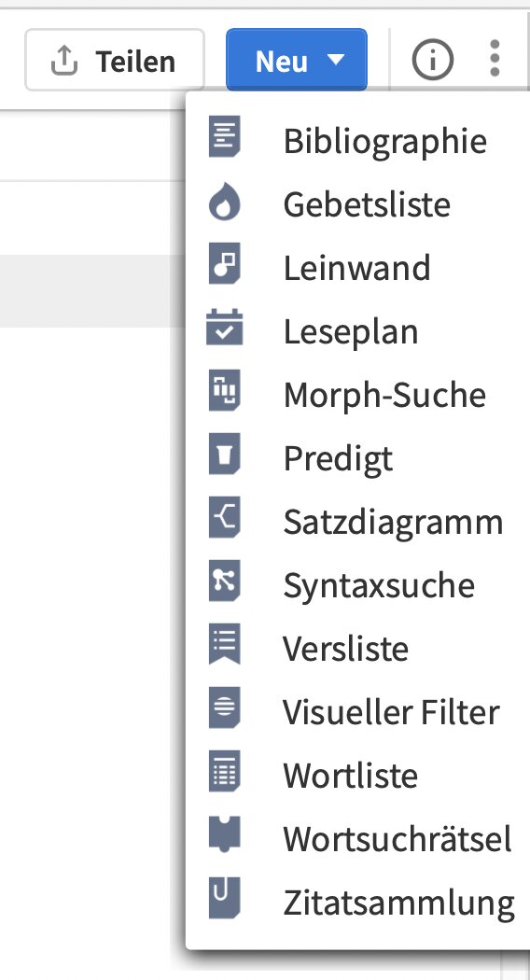Click the Bibliographie document icon
Screen dimensions: 530x980
tap(224, 137)
